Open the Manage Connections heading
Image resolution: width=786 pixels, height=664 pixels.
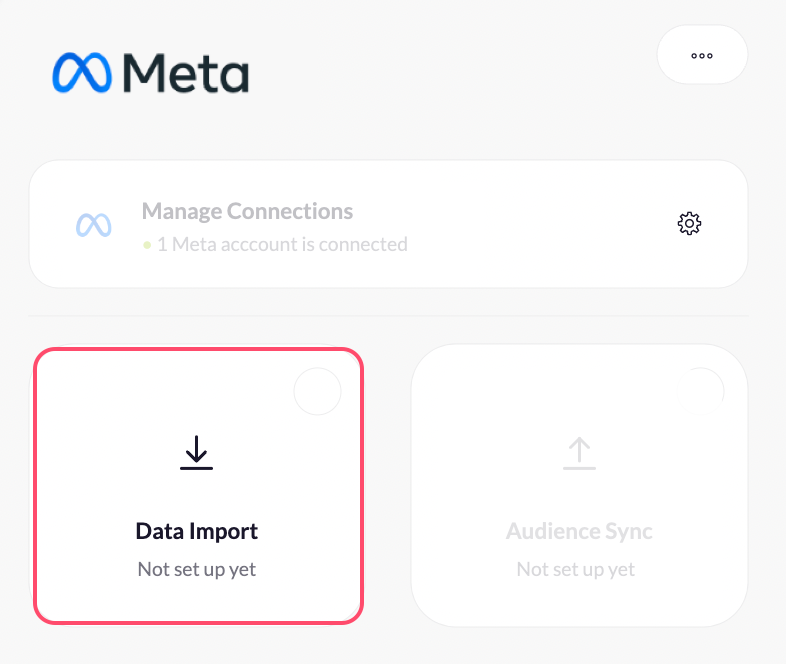tap(247, 211)
